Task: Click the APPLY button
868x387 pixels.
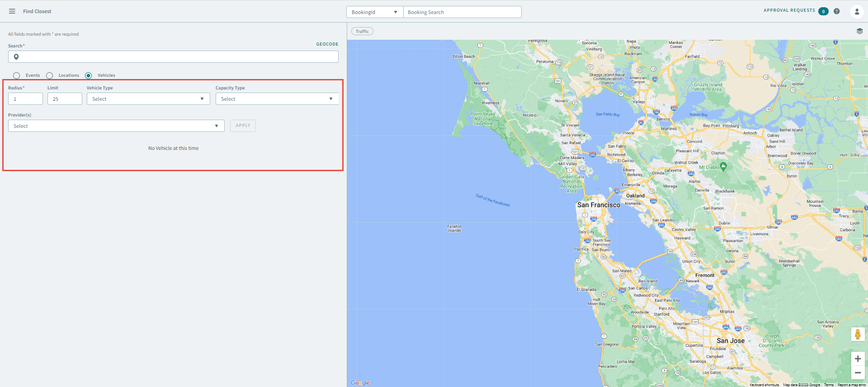Action: (243, 126)
